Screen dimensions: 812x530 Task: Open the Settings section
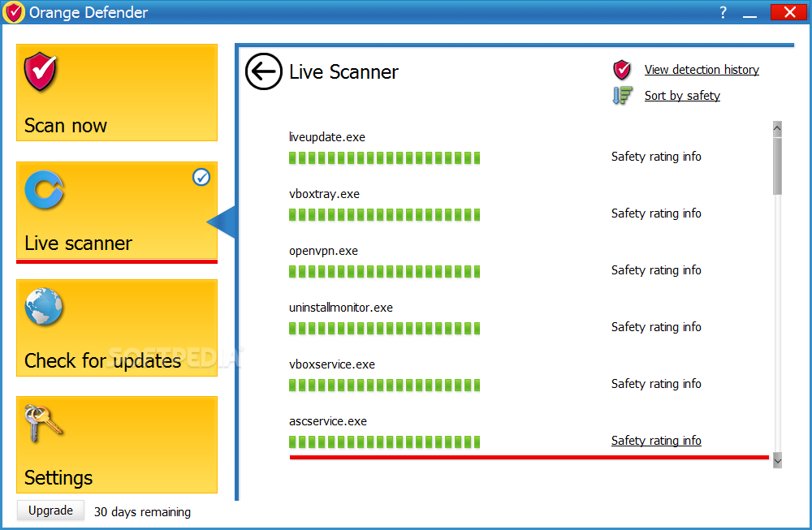(117, 445)
